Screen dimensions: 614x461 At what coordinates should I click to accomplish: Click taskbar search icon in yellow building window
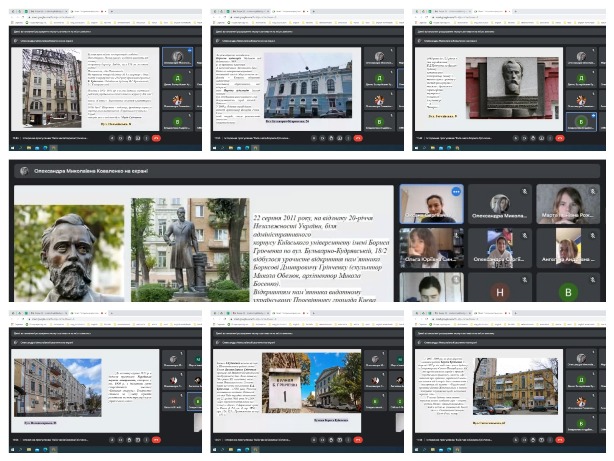(x=424, y=450)
